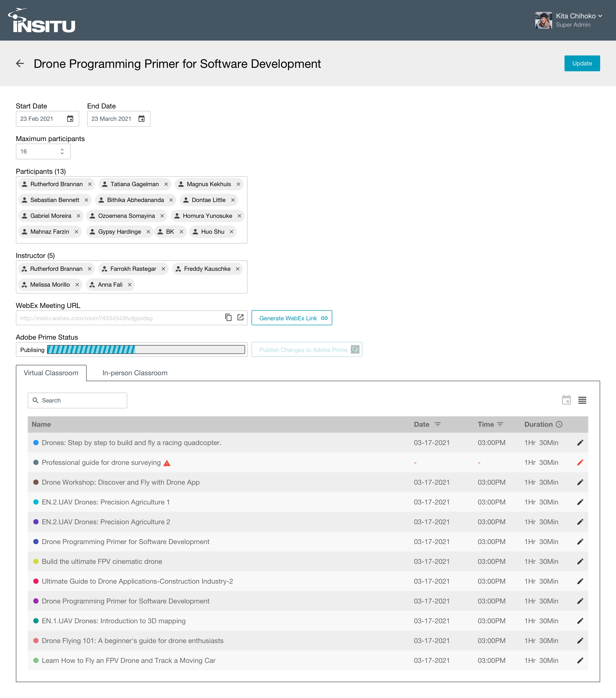Select participant chip Sebastian Bennett
This screenshot has height=698, width=616.
pos(55,200)
